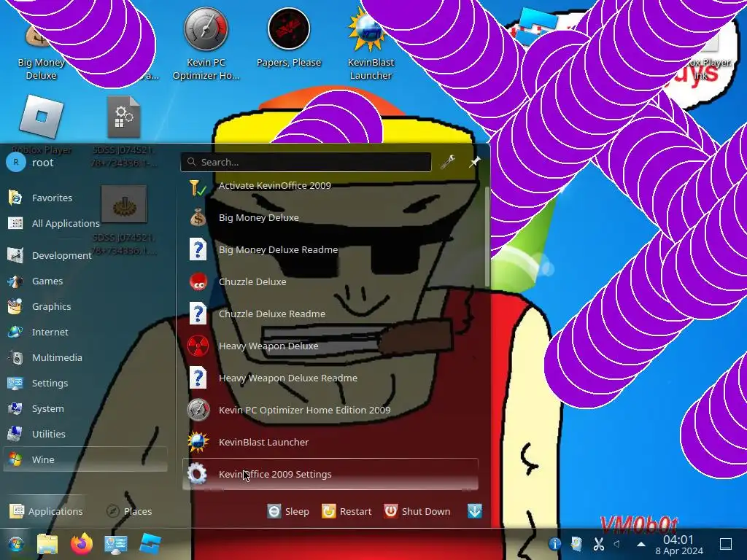Click the Big Money Deluxe moneybag menu icon
This screenshot has width=747, height=560.
[x=198, y=217]
